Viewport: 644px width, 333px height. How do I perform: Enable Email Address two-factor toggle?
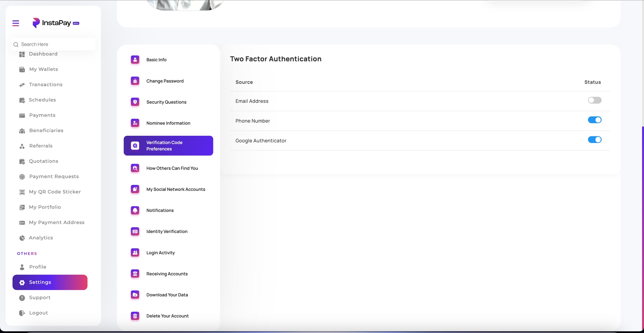coord(594,100)
